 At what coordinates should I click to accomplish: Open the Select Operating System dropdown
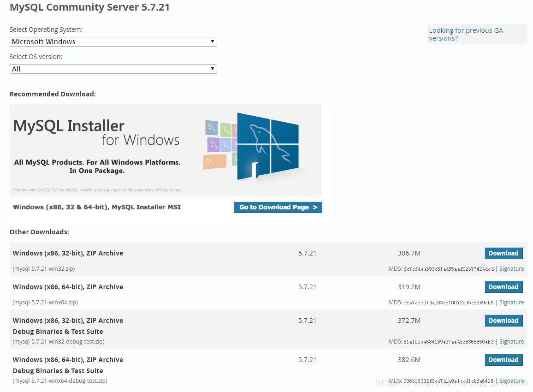[113, 42]
